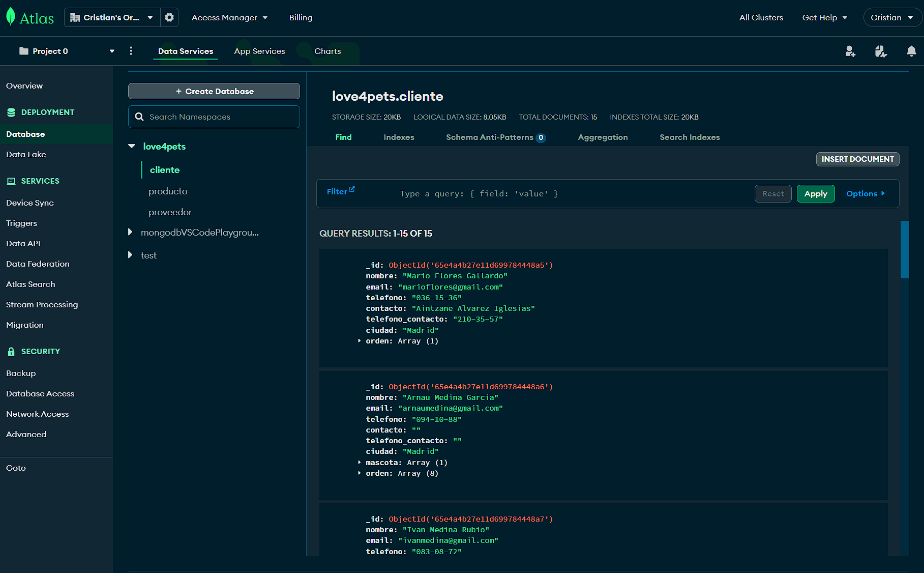Expand mascota Array (1) in Arnau's document
The width and height of the screenshot is (924, 573).
(359, 463)
